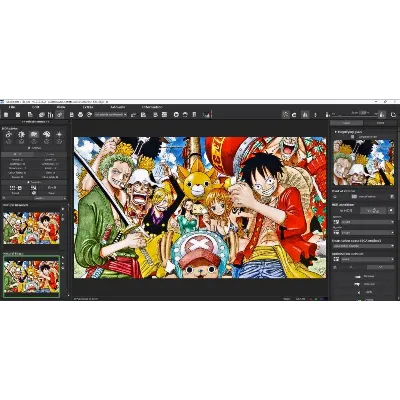Viewport: 400px width, 400px height.
Task: Toggle the small square button beside the wide gray button
Action: pos(391,211)
